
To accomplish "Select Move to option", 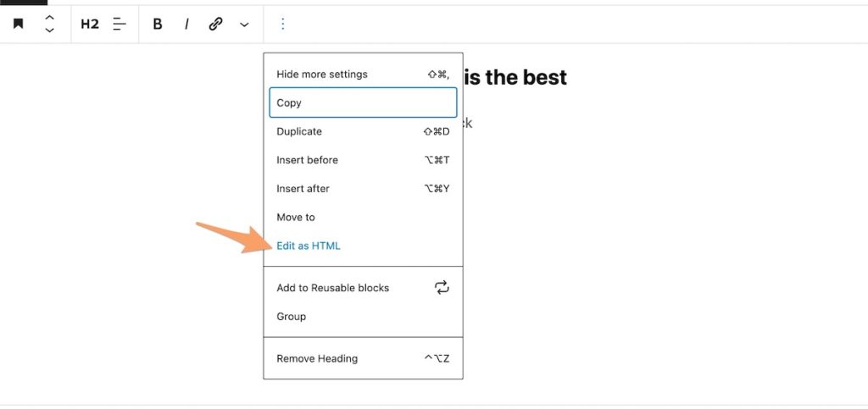I will point(363,218).
